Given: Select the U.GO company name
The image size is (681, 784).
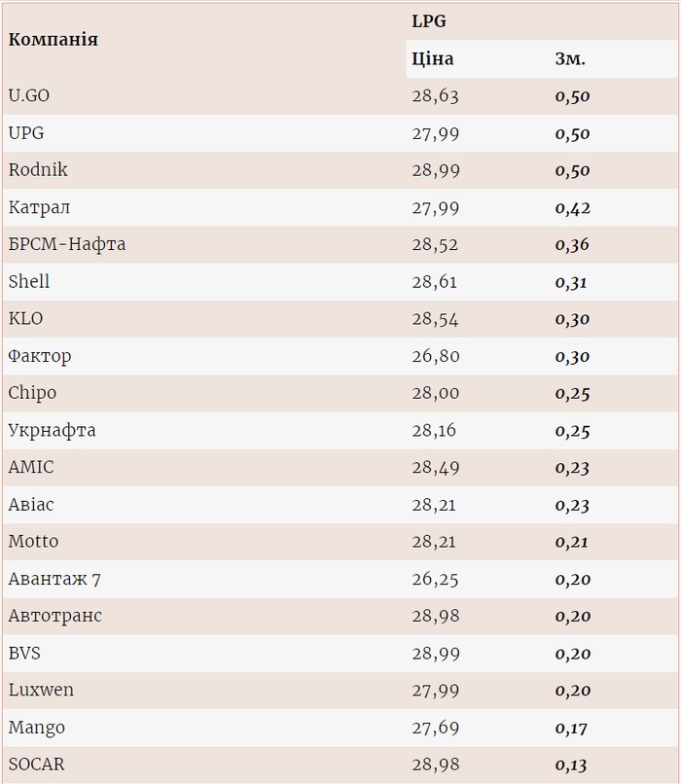Looking at the screenshot, I should pyautogui.click(x=29, y=96).
